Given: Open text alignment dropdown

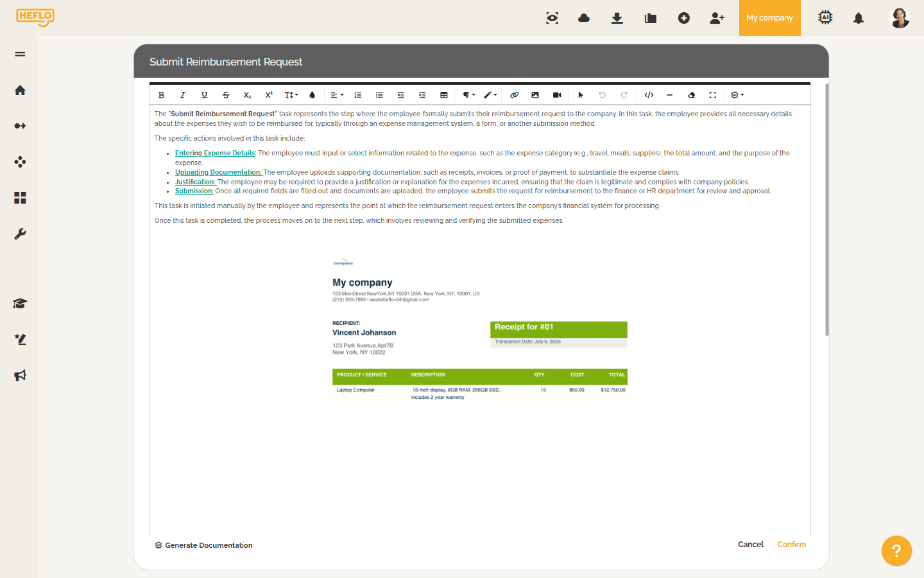Looking at the screenshot, I should point(337,95).
